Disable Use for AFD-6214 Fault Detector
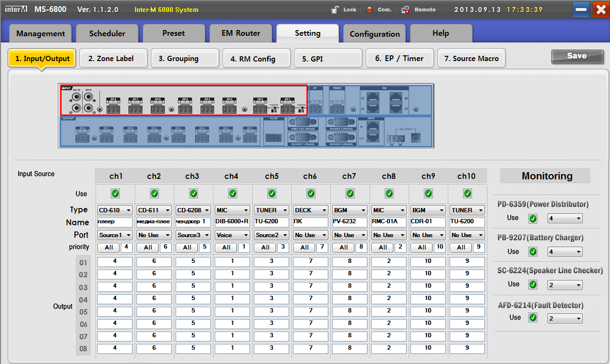 click(533, 318)
